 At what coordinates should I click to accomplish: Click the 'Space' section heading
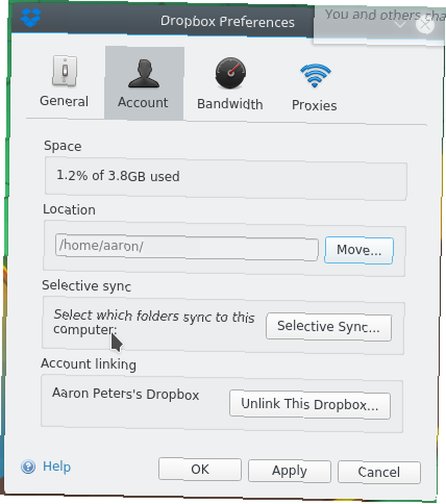[63, 146]
